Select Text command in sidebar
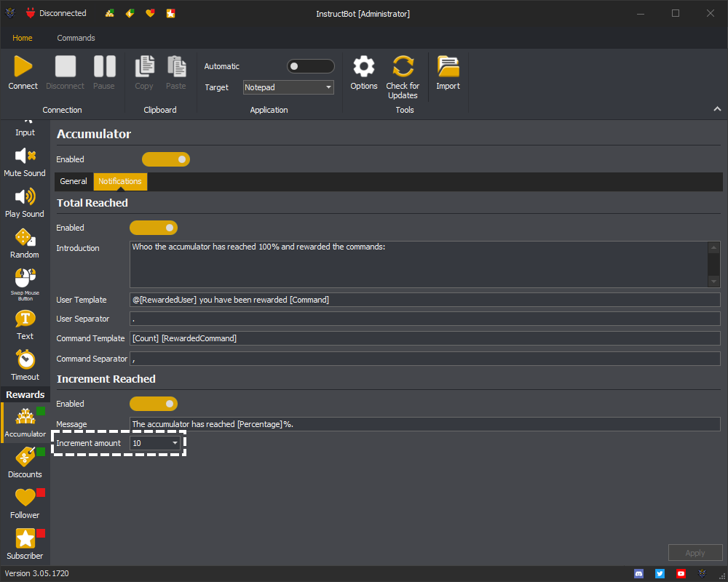The height and width of the screenshot is (582, 728). [x=25, y=325]
